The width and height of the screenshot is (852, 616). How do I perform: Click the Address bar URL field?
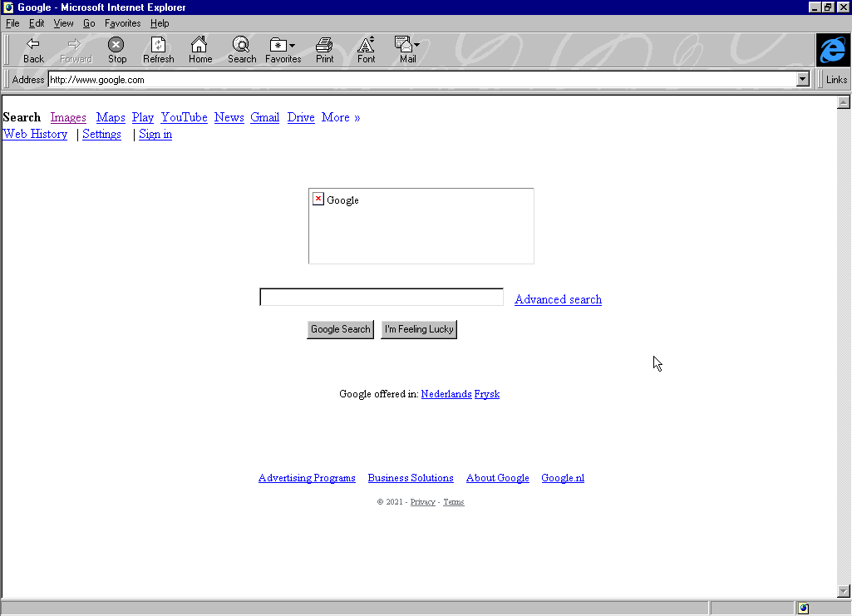(422, 79)
